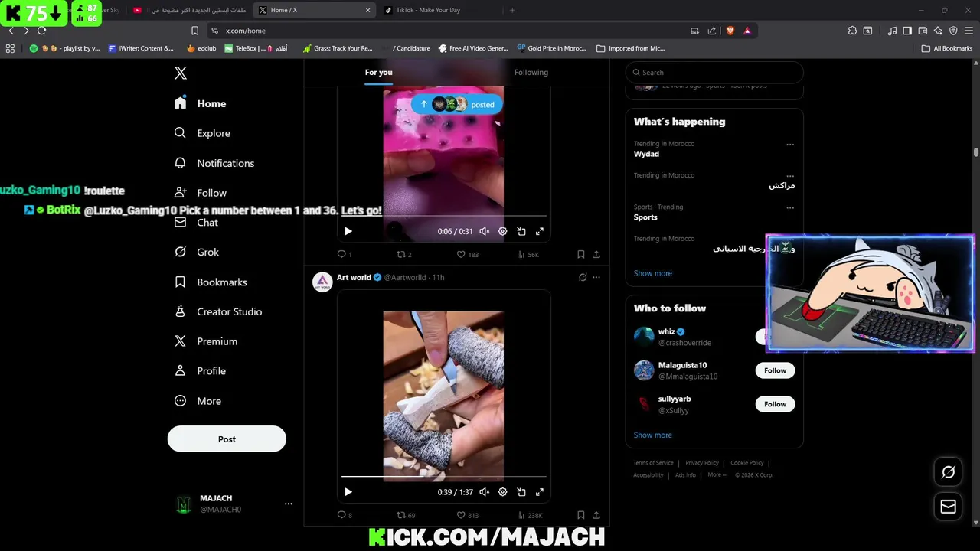Viewport: 980px width, 551px height.
Task: Seek the 0:31 video progress bar
Action: (444, 217)
